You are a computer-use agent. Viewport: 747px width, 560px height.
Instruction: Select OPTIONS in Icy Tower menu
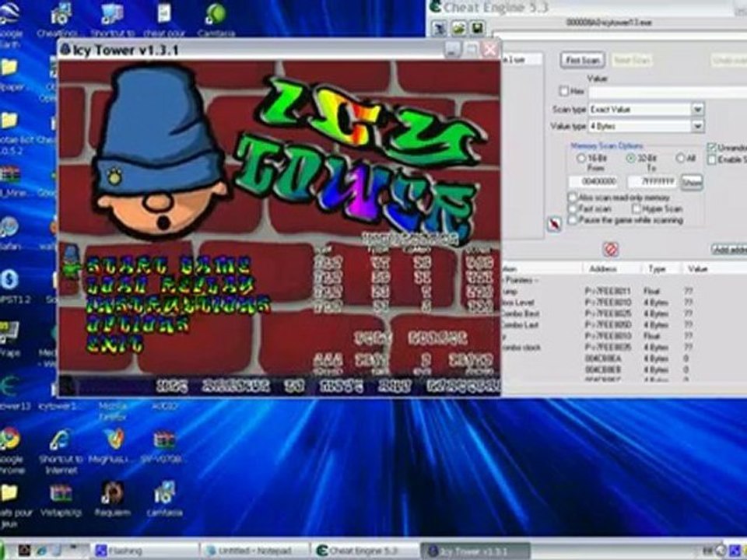click(138, 324)
